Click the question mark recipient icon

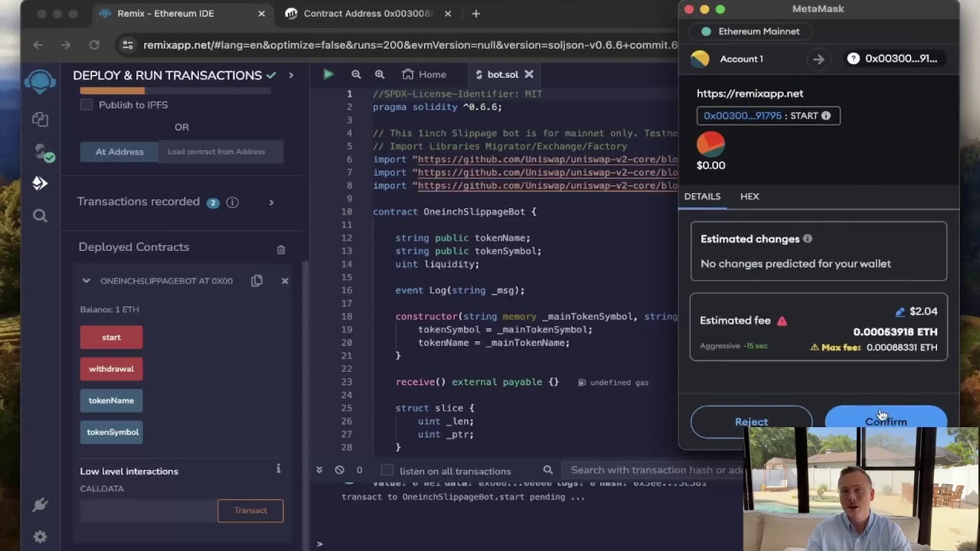[x=854, y=59]
